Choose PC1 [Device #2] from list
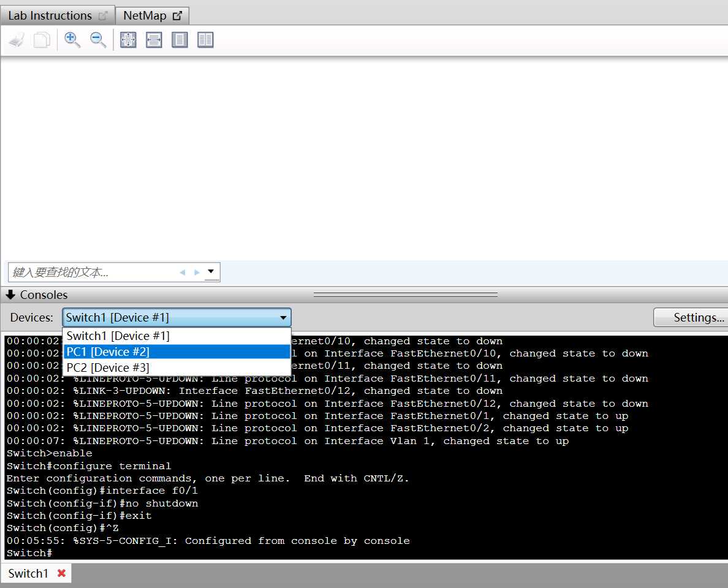This screenshot has width=728, height=588. (x=176, y=352)
